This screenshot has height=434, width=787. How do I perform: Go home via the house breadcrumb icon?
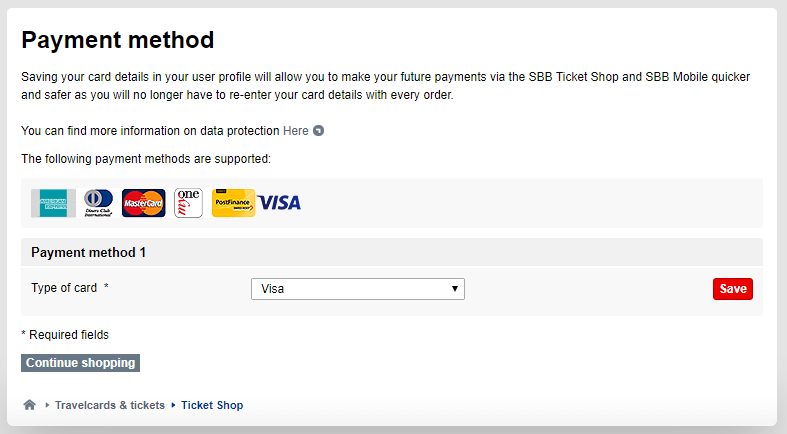click(x=30, y=405)
